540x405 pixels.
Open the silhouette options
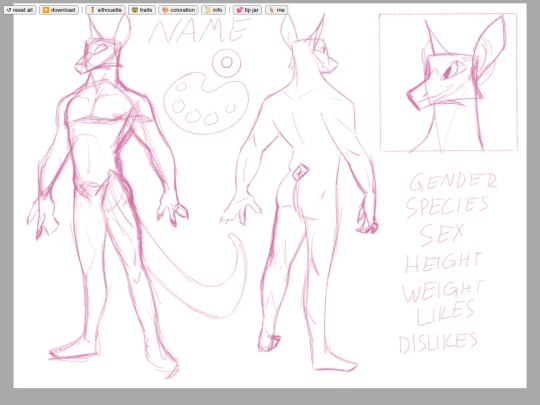pos(105,10)
